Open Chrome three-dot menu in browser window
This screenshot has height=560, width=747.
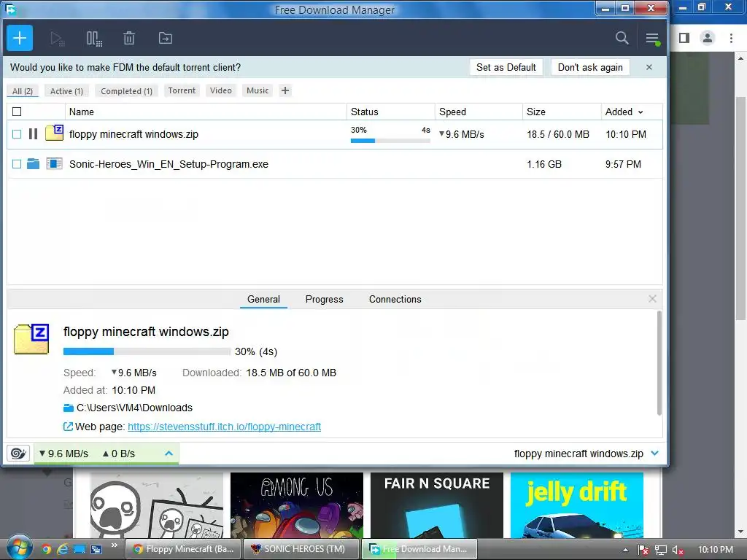coord(731,38)
